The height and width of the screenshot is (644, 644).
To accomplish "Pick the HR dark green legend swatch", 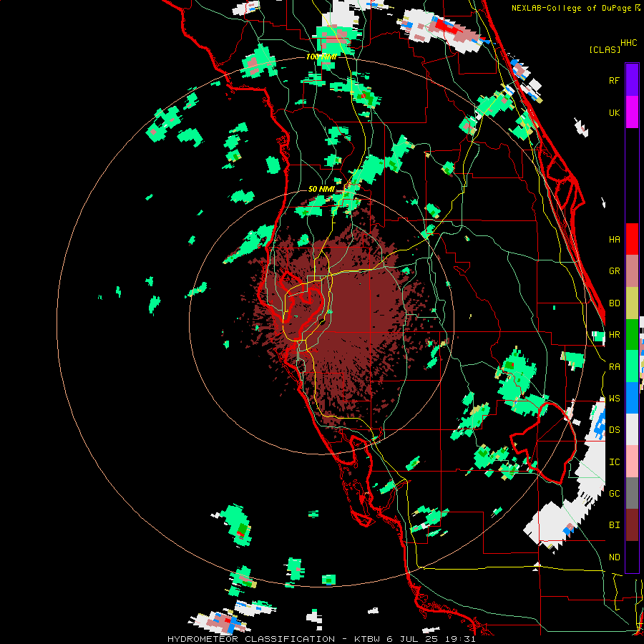I will tap(632, 334).
